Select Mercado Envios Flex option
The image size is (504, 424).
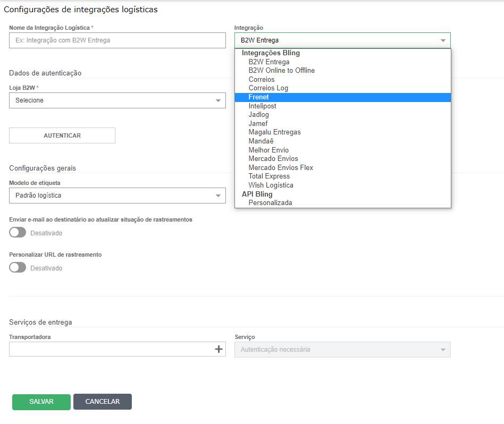[x=281, y=167]
